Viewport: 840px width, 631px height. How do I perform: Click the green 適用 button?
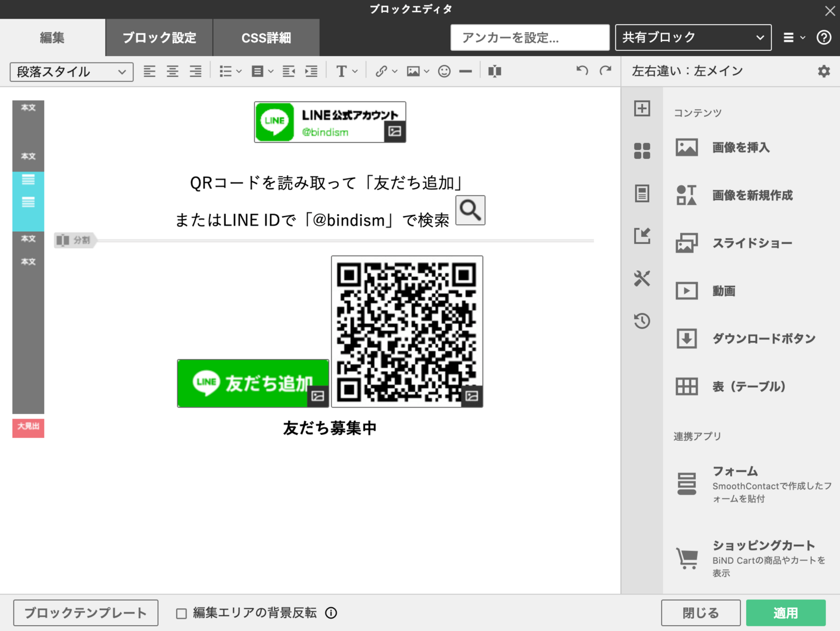coord(786,613)
